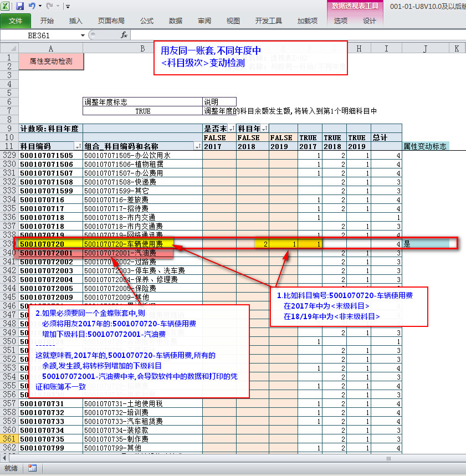Open the 开发工具 ribbon tab
The width and height of the screenshot is (466, 476).
pyautogui.click(x=268, y=21)
